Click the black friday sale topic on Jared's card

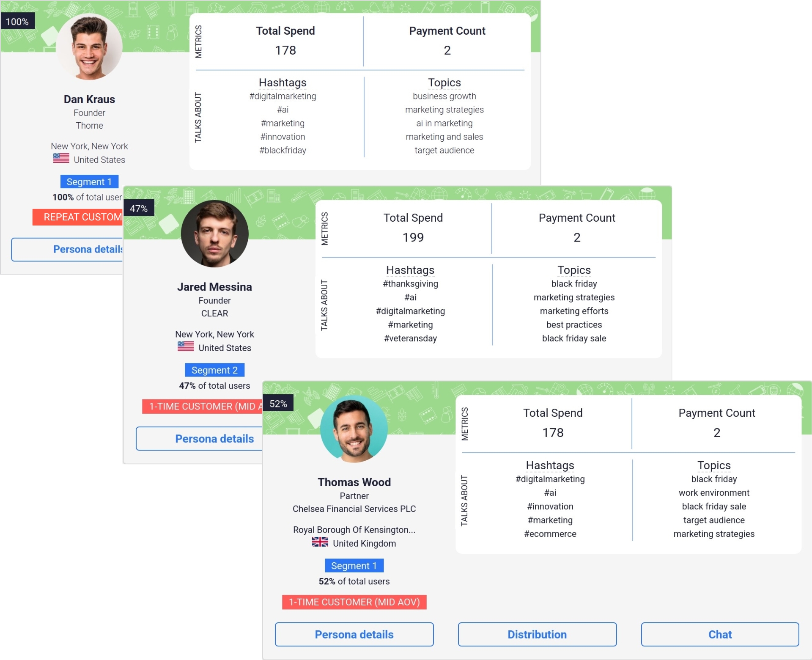coord(574,338)
